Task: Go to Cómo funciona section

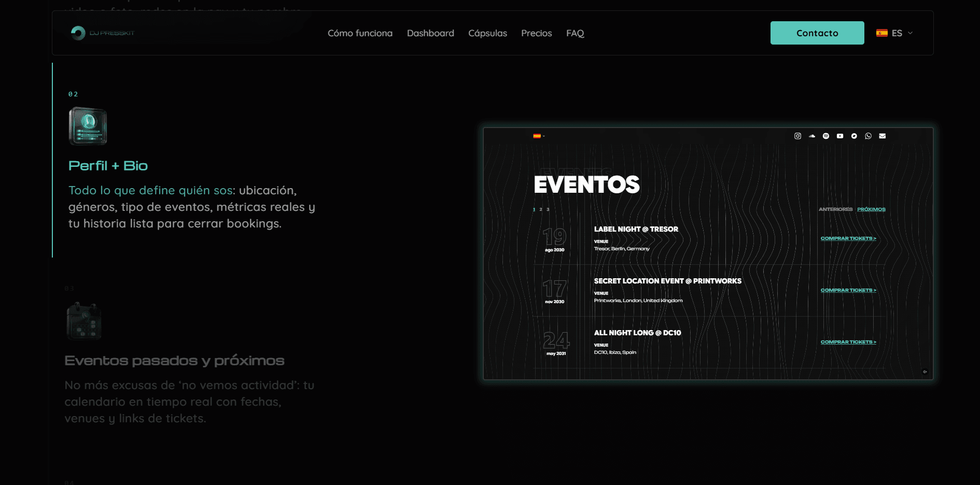Action: click(x=360, y=33)
